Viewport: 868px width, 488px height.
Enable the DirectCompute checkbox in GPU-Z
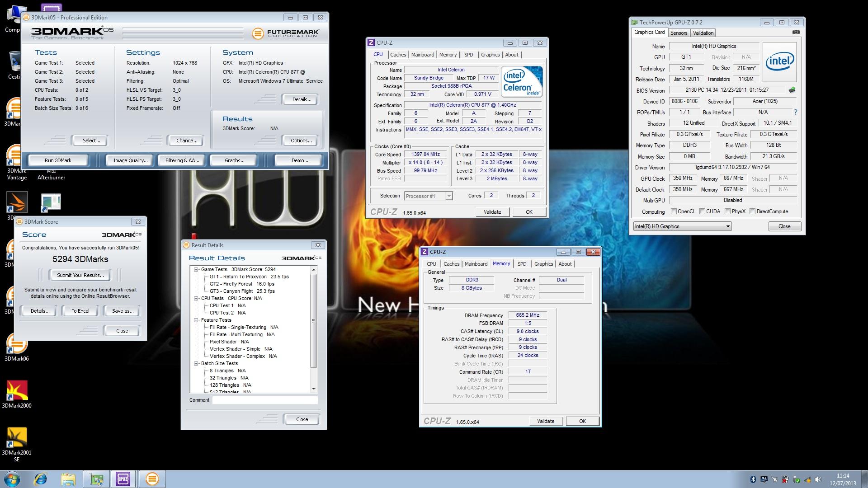click(753, 211)
